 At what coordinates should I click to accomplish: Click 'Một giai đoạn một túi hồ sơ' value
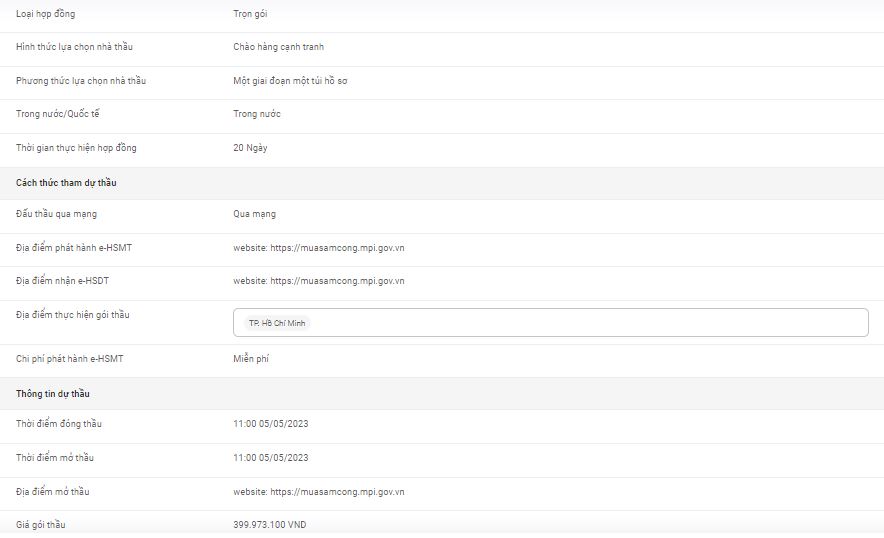(x=290, y=81)
